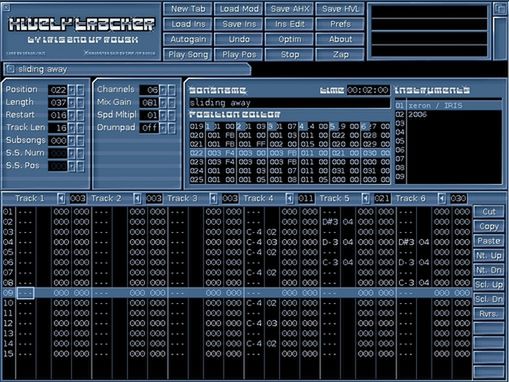
Task: Click Paste in the track editor sidebar
Action: [x=489, y=241]
